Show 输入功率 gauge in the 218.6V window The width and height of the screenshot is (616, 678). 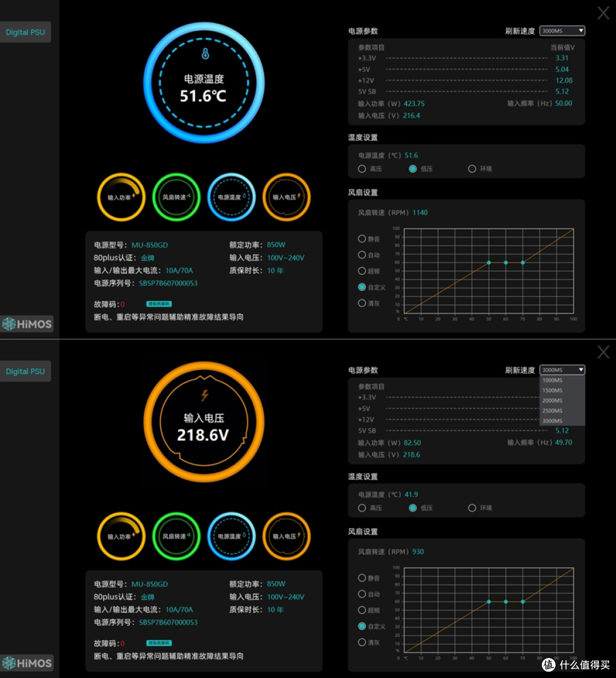point(121,536)
